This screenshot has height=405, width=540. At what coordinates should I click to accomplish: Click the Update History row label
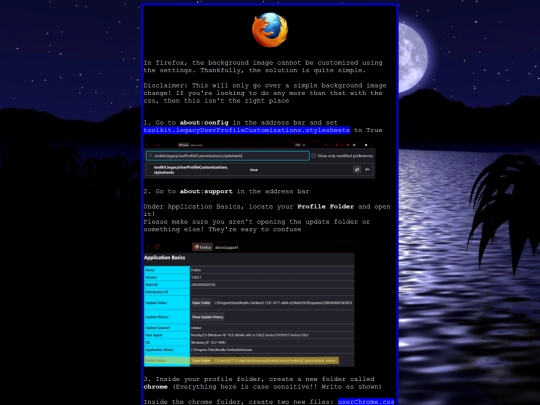157,317
